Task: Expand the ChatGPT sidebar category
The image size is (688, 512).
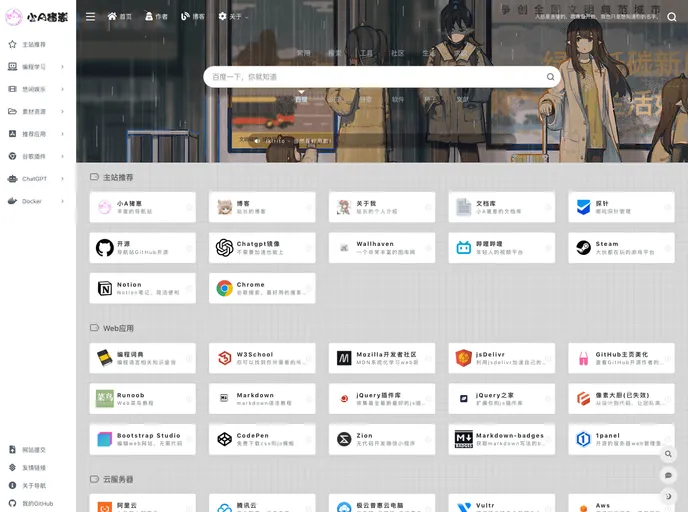Action: click(36, 179)
